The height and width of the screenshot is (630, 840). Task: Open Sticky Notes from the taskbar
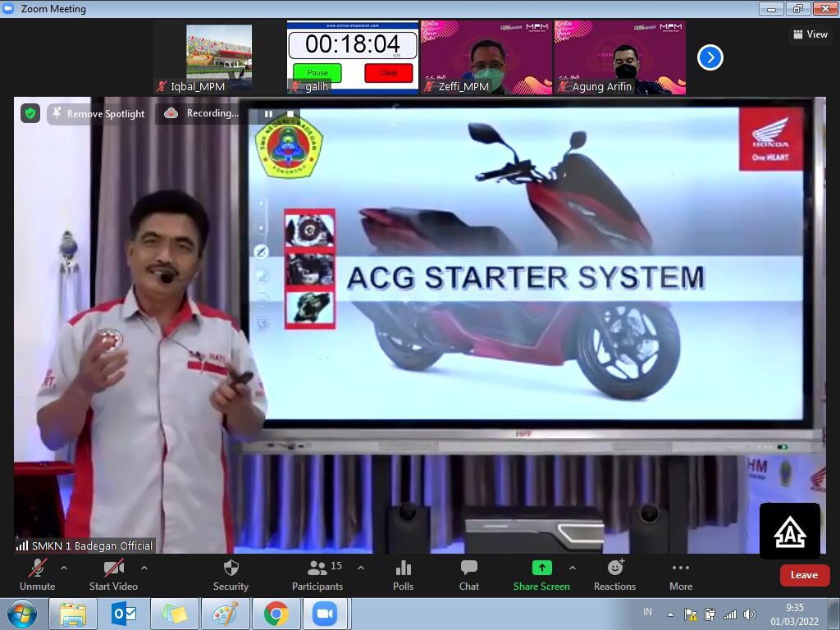[175, 614]
